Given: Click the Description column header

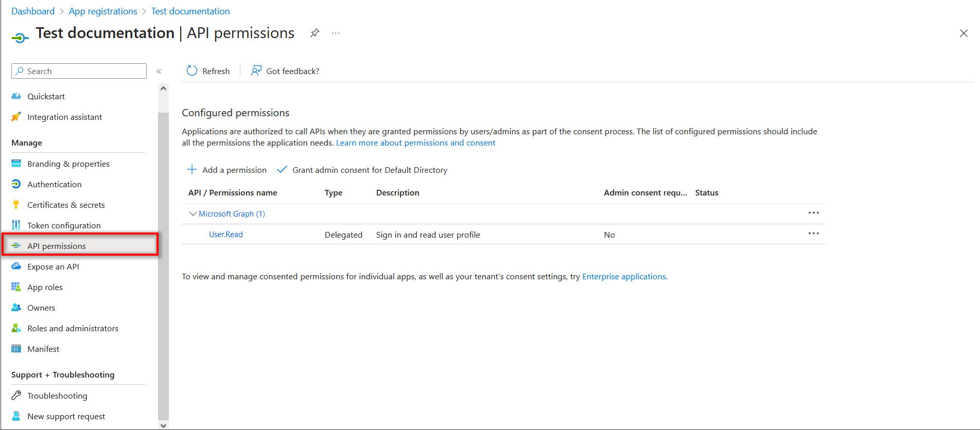Looking at the screenshot, I should [397, 192].
